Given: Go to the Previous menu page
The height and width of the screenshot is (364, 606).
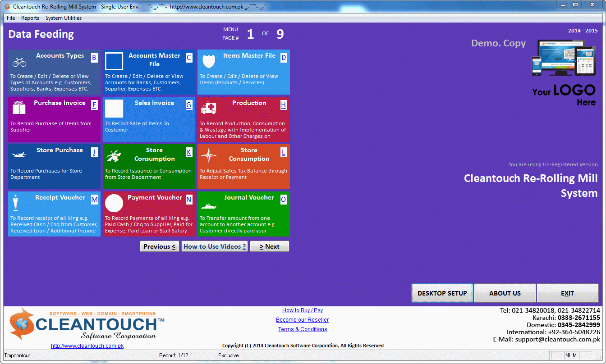Looking at the screenshot, I should click(160, 246).
